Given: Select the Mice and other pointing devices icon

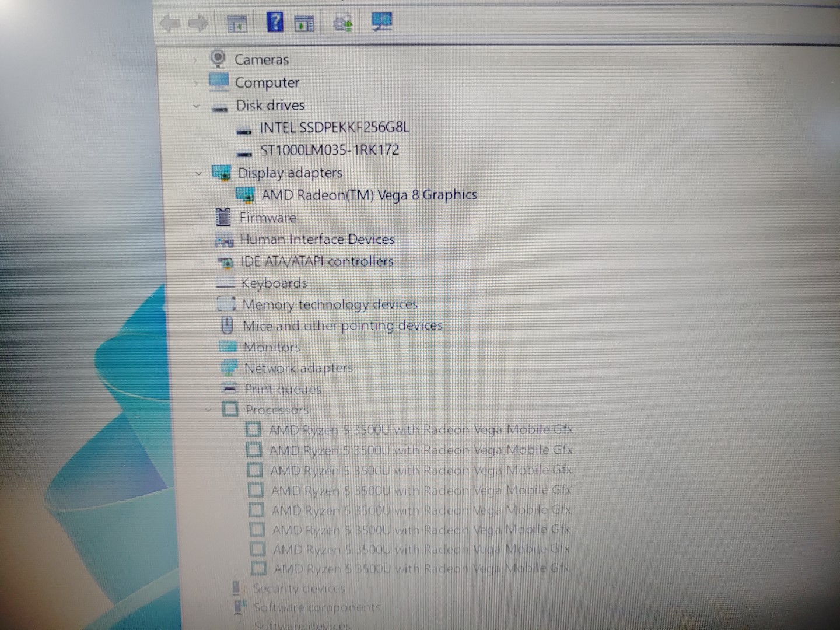Looking at the screenshot, I should (x=228, y=325).
